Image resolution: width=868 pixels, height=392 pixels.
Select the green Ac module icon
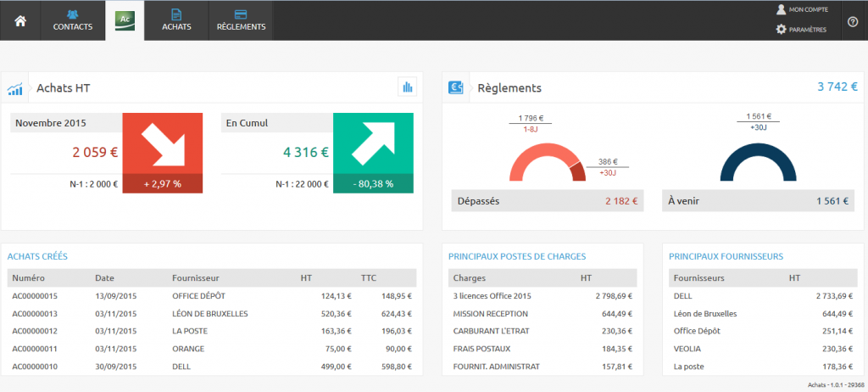coord(125,19)
